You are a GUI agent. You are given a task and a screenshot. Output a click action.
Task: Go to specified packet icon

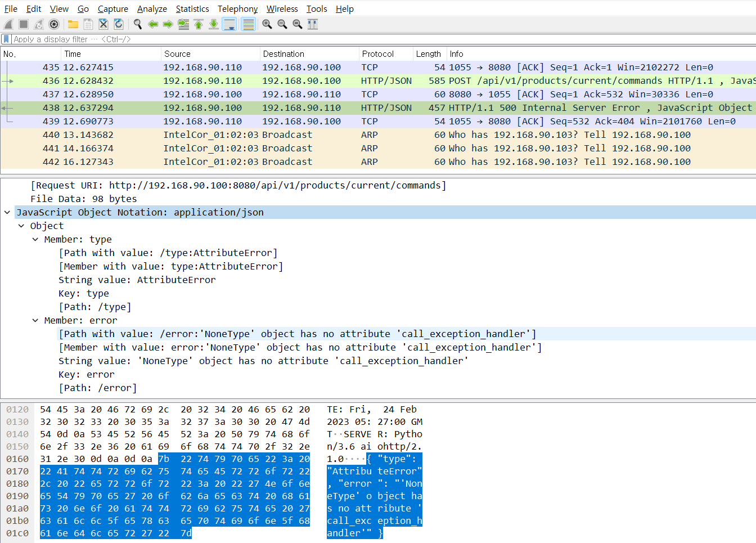(183, 24)
